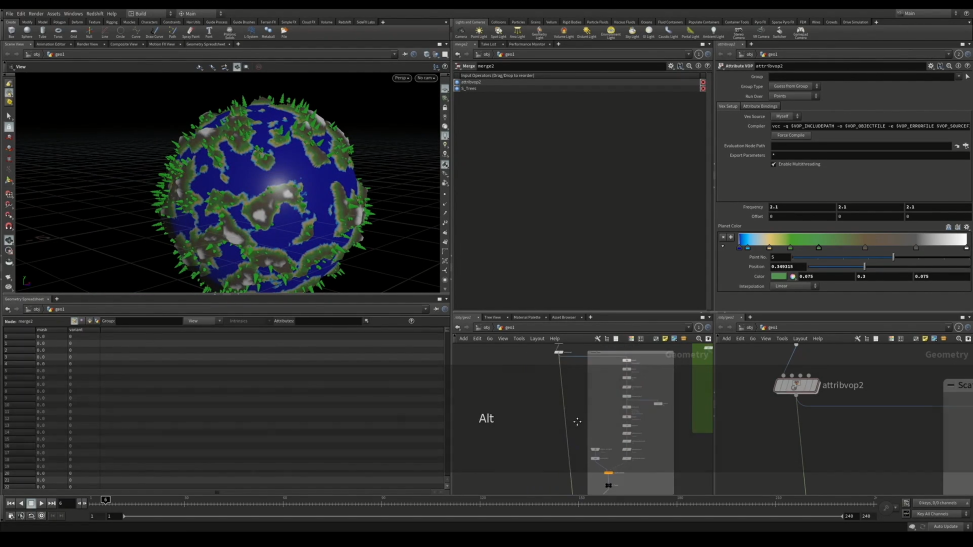Switch to the Geometry Spreadsheet tab
Viewport: 973px width, 547px height.
(x=205, y=44)
